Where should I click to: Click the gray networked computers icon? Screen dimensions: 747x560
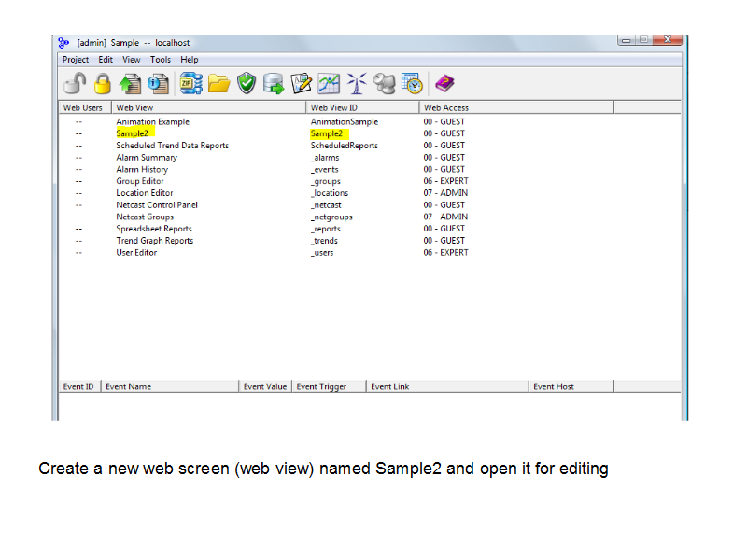[x=384, y=83]
